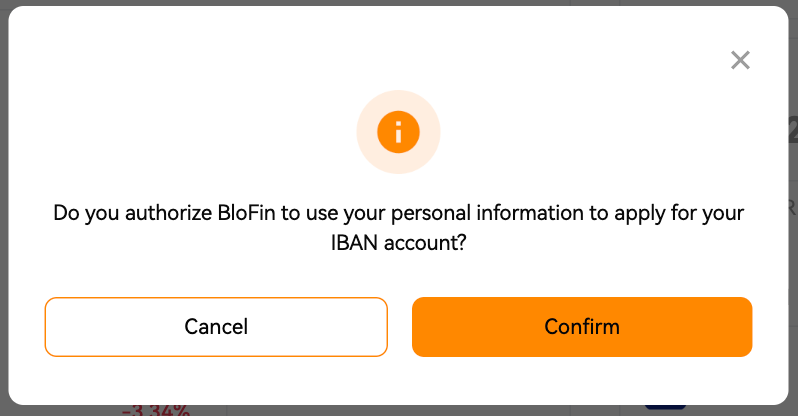The image size is (798, 416).
Task: Tap the exclamation-style information badge
Action: [x=398, y=132]
